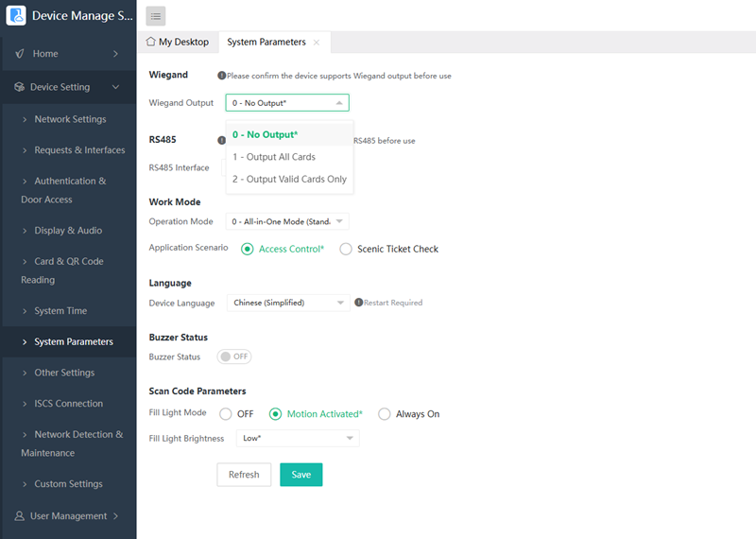Open System Time in sidebar
The height and width of the screenshot is (539, 756).
click(x=69, y=311)
